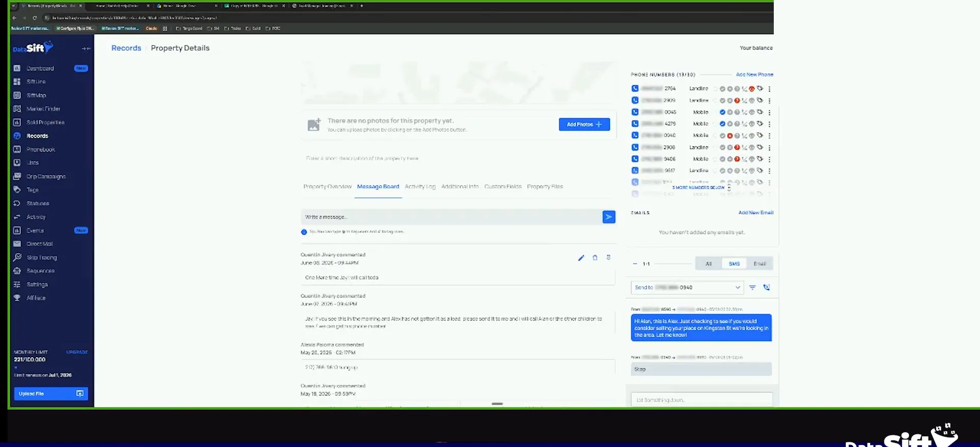This screenshot has height=447, width=980.
Task: Switch to the Activity Log tab
Action: click(420, 187)
